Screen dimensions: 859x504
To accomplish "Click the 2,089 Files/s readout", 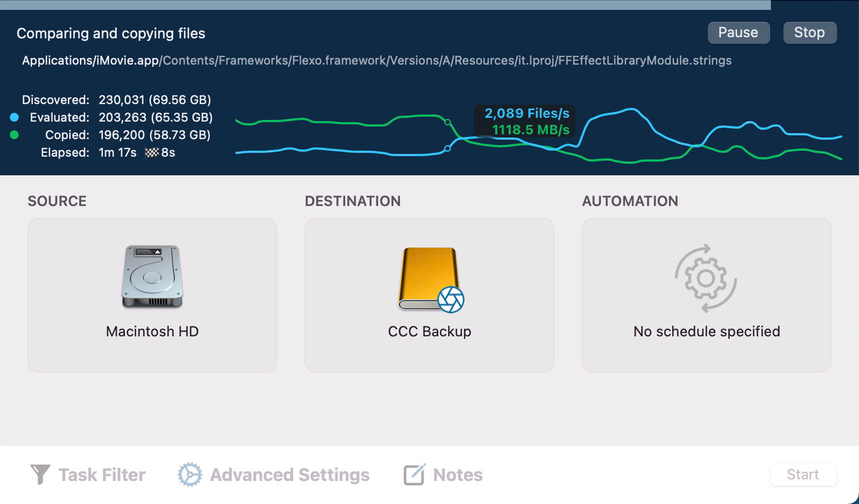I will point(527,113).
